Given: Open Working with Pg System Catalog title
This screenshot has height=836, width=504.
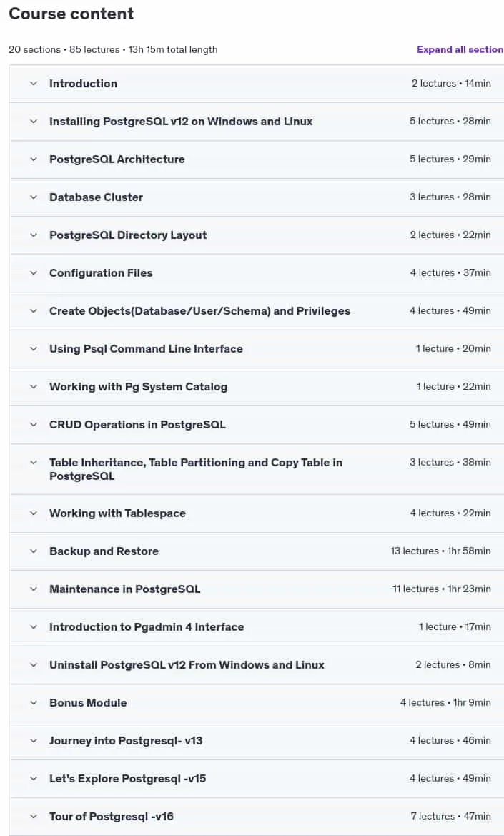Looking at the screenshot, I should point(139,387).
